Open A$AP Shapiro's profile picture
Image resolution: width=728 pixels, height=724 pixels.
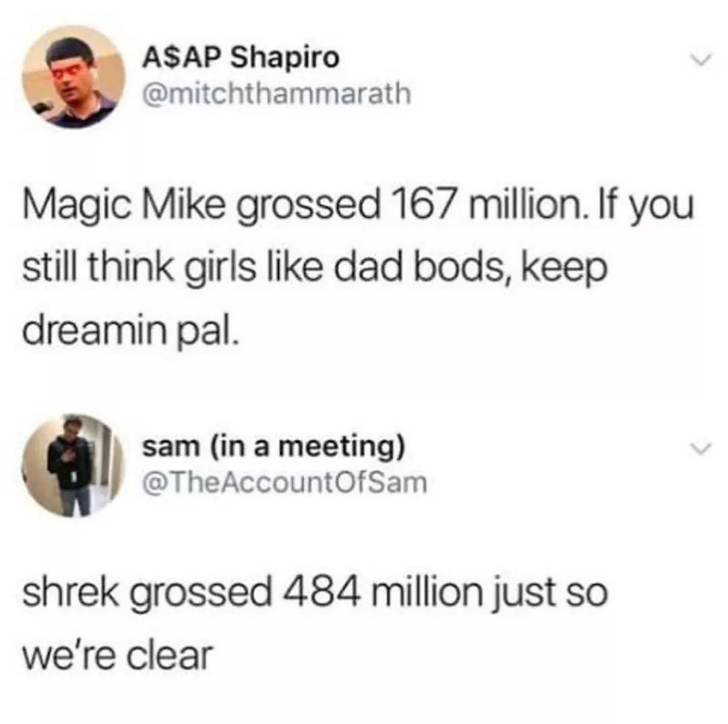(x=74, y=77)
